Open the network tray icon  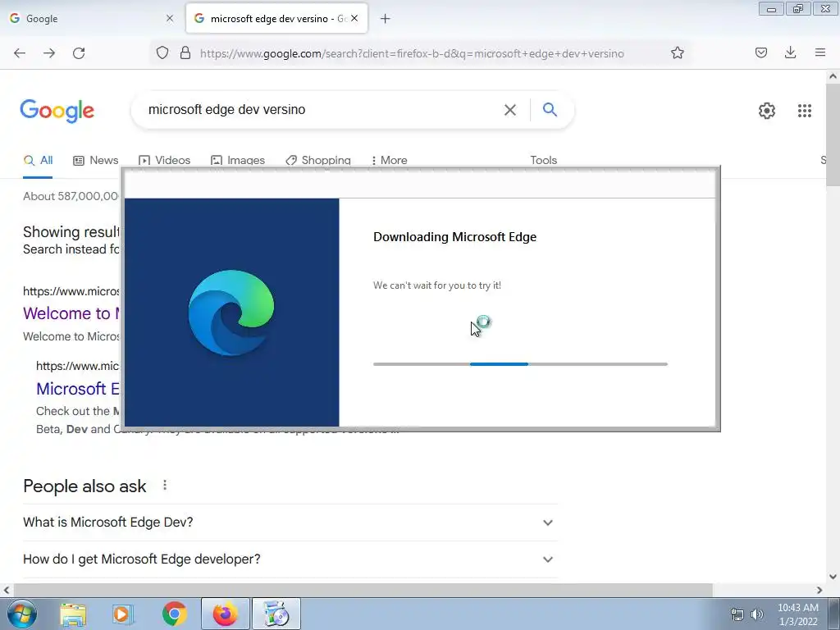click(x=737, y=614)
